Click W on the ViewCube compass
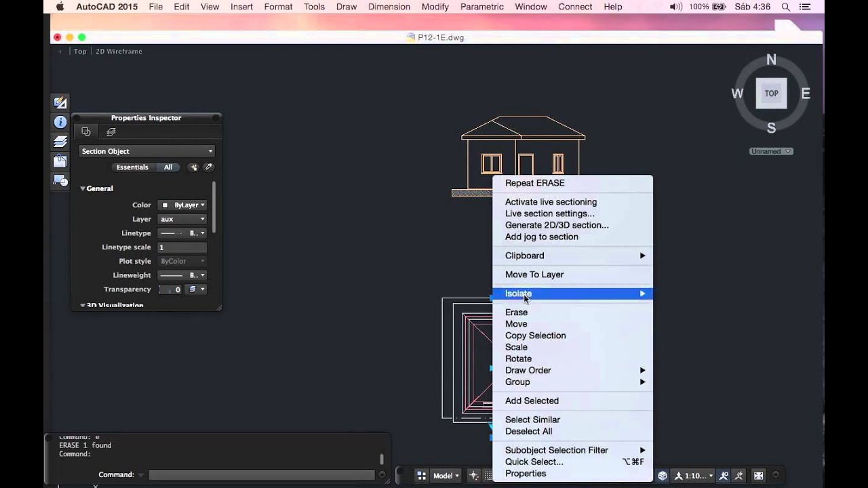 tap(737, 94)
